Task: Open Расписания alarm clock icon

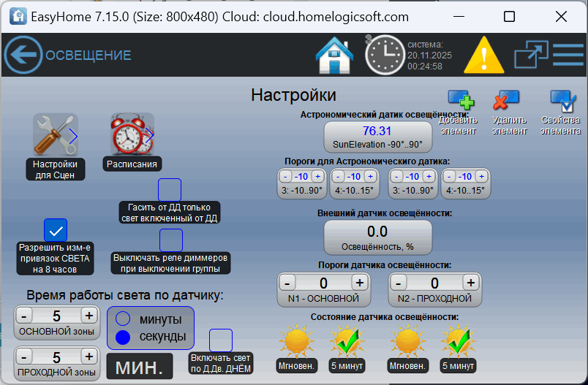Action: click(132, 135)
